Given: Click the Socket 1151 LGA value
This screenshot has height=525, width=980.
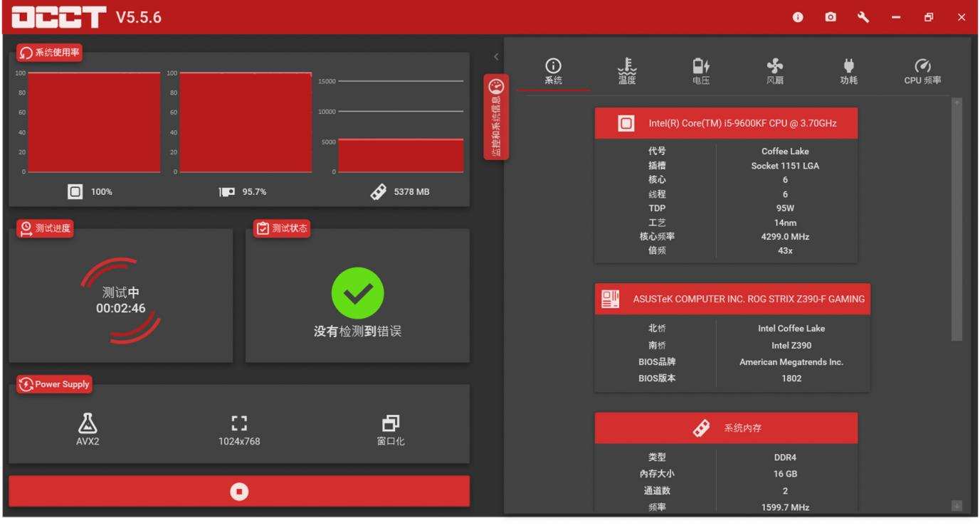Looking at the screenshot, I should tap(785, 166).
